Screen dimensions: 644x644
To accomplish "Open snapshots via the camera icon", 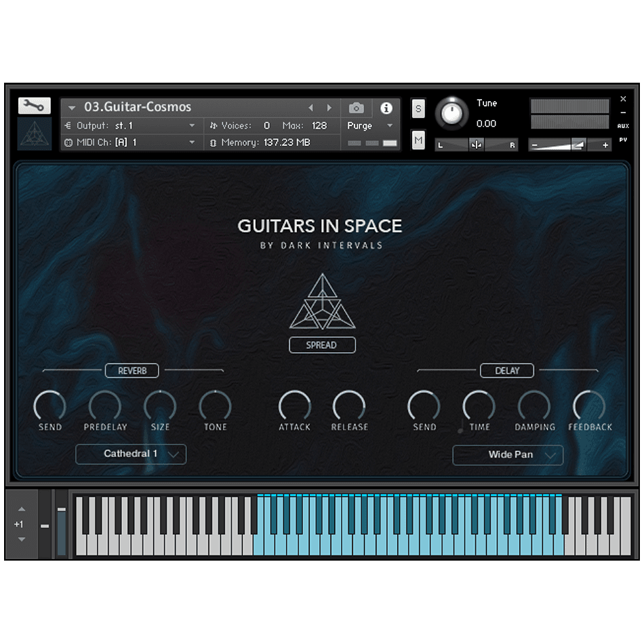I will click(x=356, y=107).
